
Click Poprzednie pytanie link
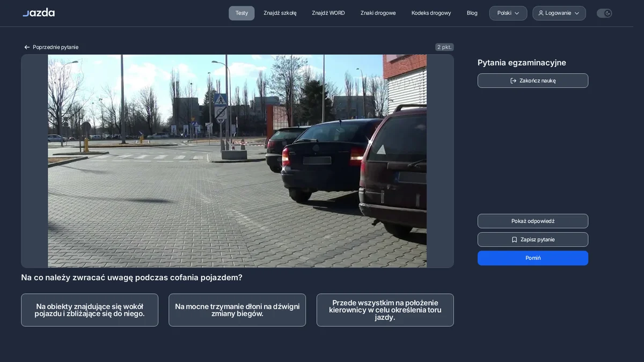pyautogui.click(x=51, y=47)
